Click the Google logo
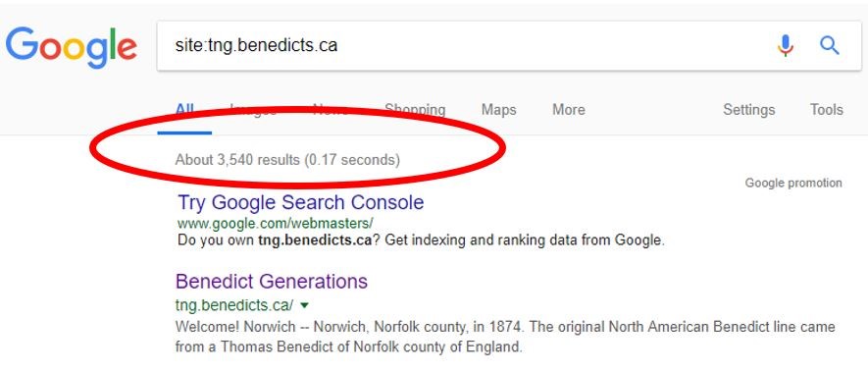This screenshot has width=868, height=372. 71,47
